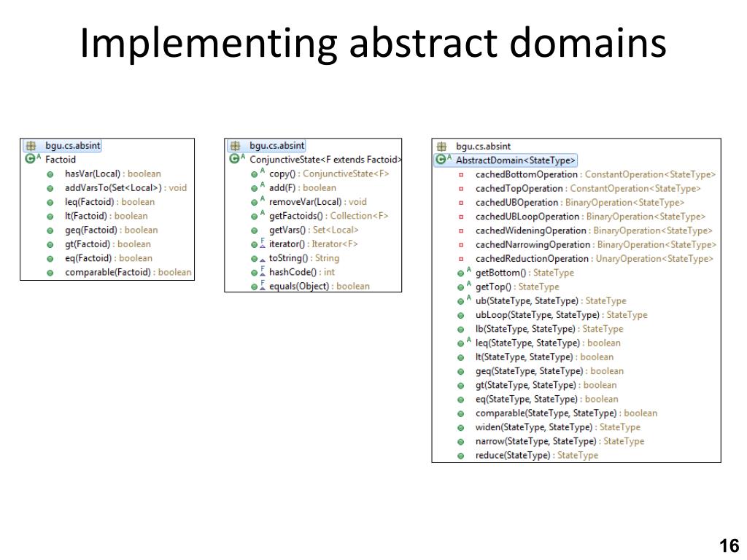
Task: Select lt(StateType, StateType) : boolean method
Action: (x=544, y=357)
